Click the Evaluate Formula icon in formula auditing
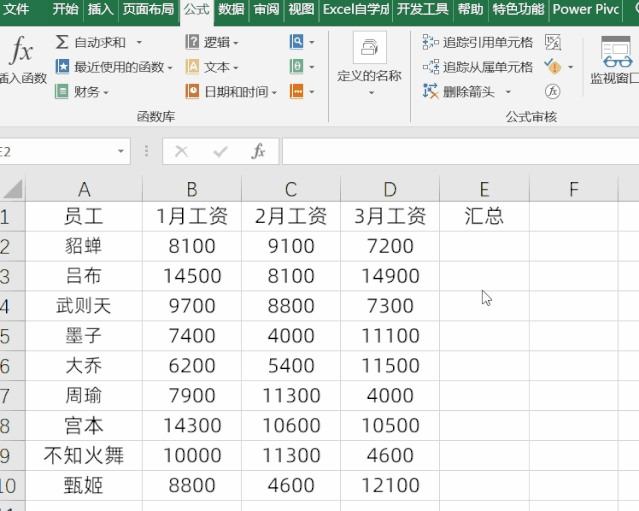Viewport: 639px width, 511px height. coord(552,91)
